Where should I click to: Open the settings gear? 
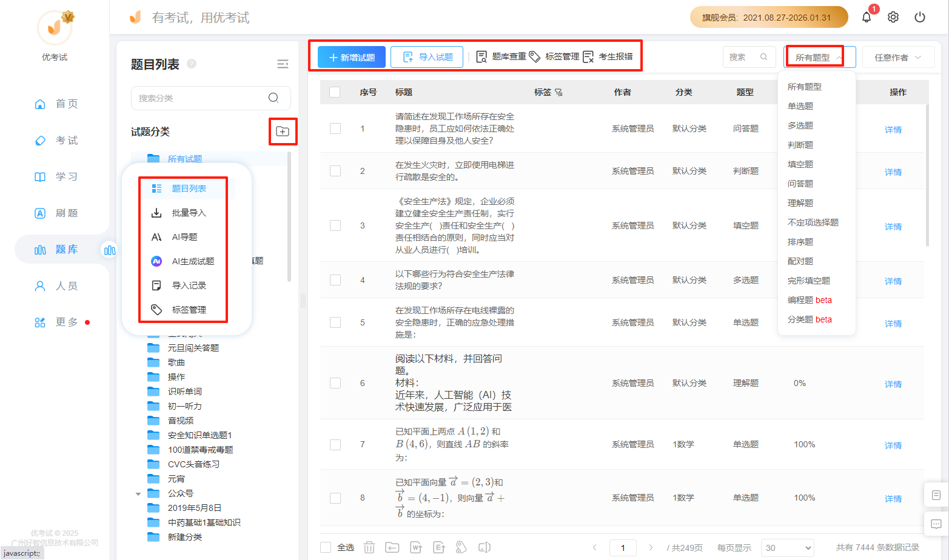893,17
